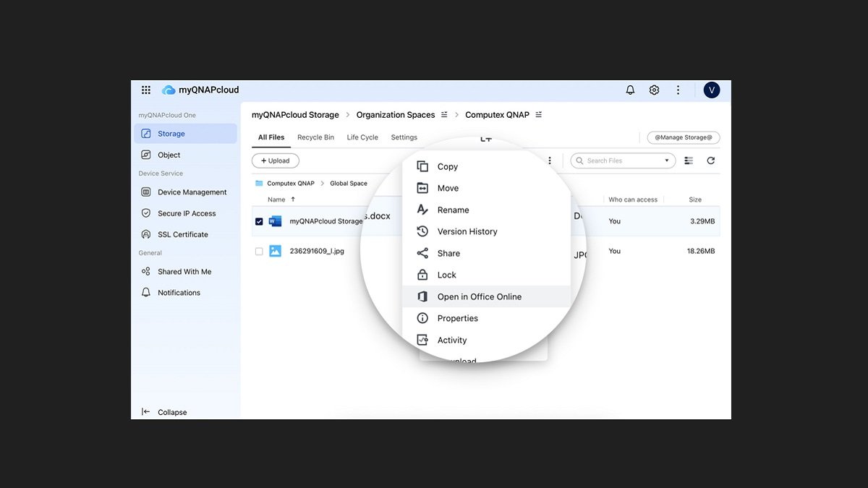
Task: Click the image file icon for 236291609_l.jpg
Action: pyautogui.click(x=275, y=251)
